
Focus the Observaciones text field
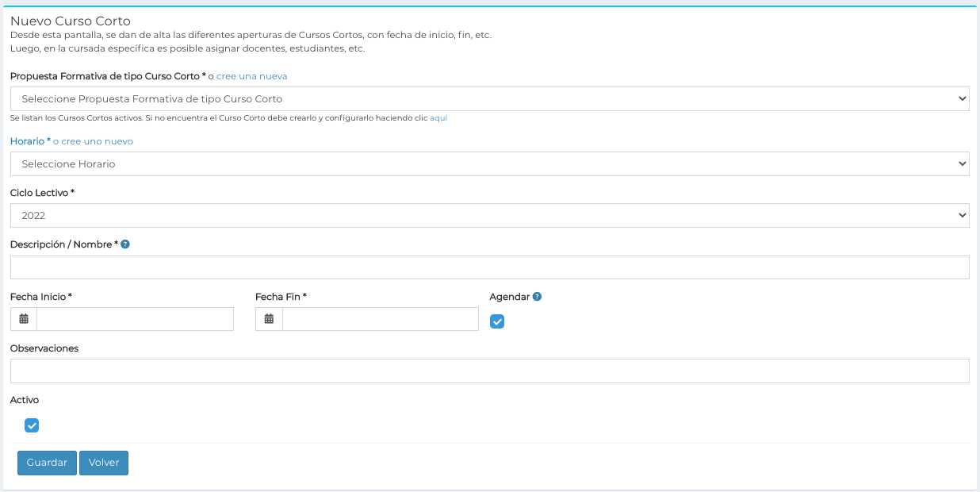pyautogui.click(x=490, y=371)
